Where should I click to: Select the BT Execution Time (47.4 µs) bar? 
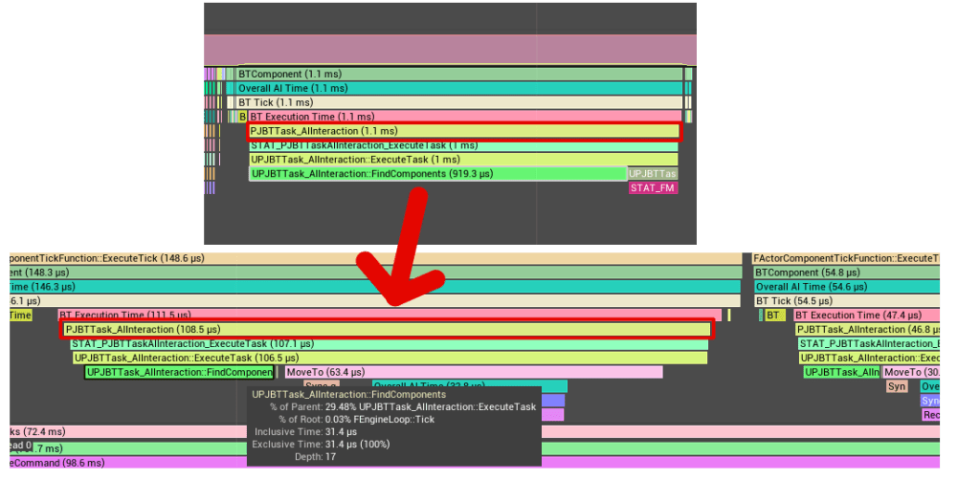pos(866,315)
